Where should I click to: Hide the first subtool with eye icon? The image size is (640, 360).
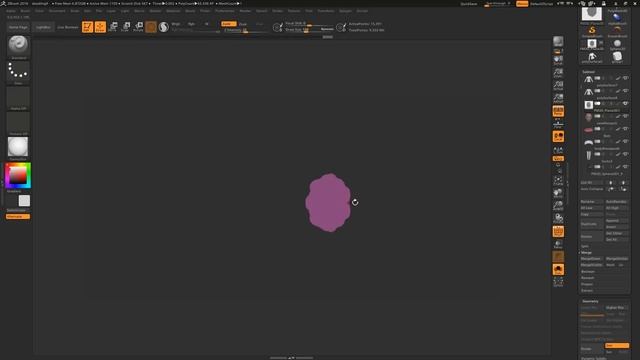click(625, 78)
